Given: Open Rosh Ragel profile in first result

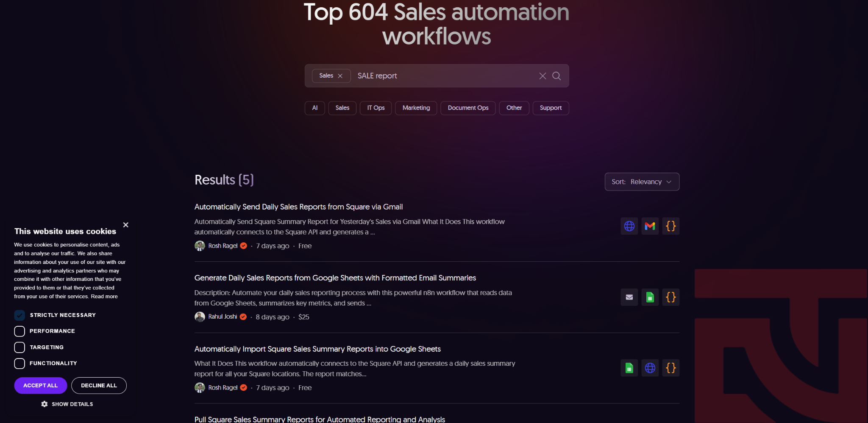Looking at the screenshot, I should [223, 246].
